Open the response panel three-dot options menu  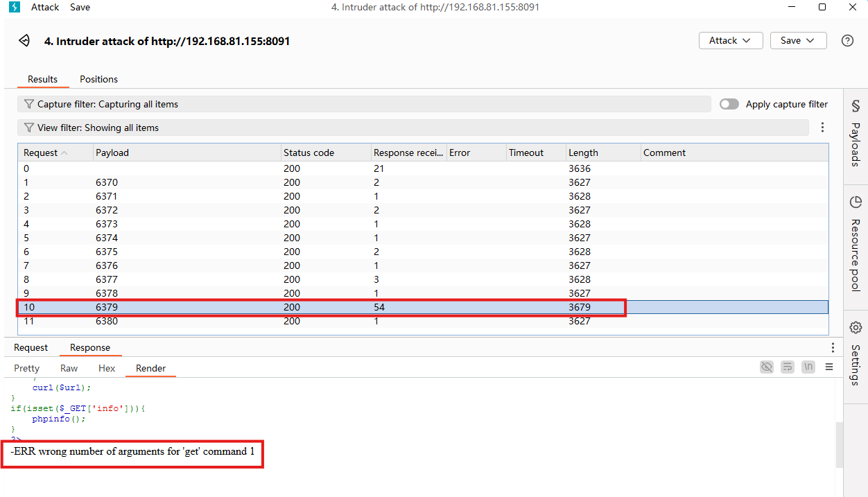833,347
